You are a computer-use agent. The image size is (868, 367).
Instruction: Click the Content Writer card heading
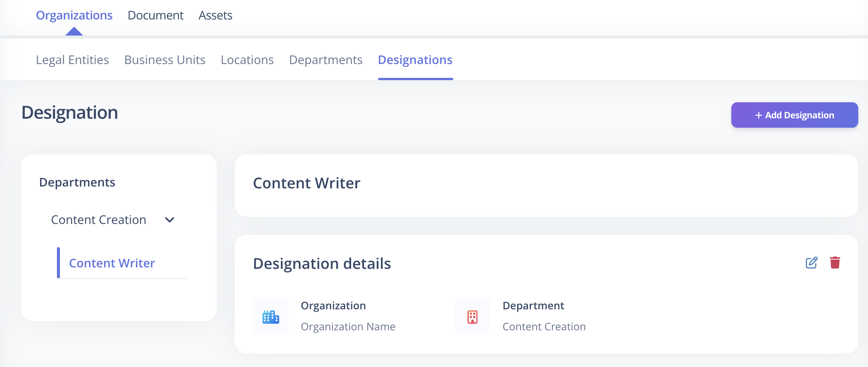[x=307, y=183]
